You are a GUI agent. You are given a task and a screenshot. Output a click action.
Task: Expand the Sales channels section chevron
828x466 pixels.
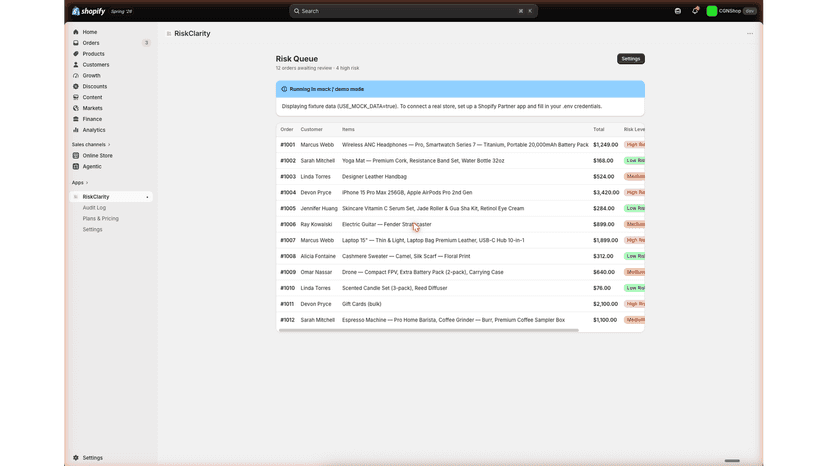coord(109,145)
